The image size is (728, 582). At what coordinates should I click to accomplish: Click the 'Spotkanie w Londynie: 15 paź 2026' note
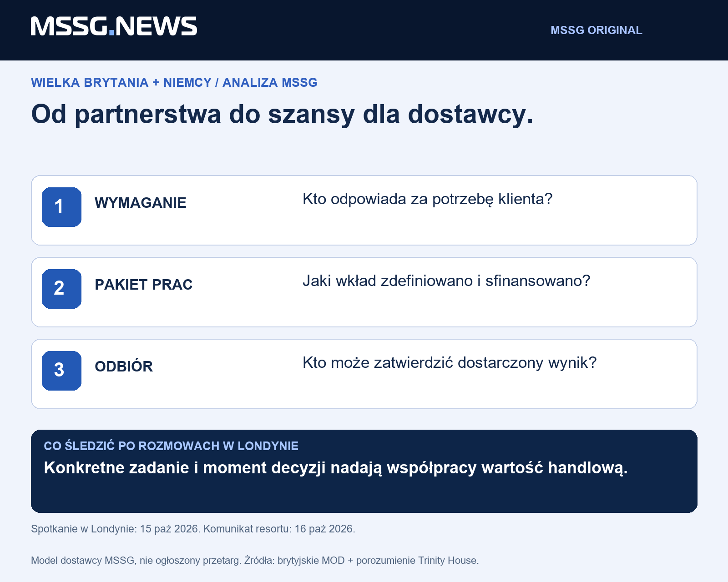pyautogui.click(x=193, y=529)
